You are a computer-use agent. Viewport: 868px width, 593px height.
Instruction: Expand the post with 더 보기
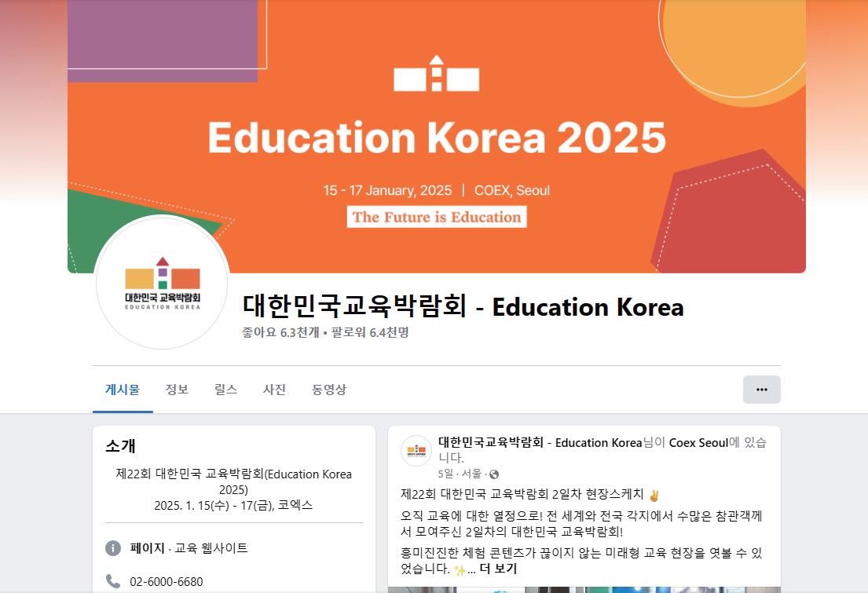[498, 569]
